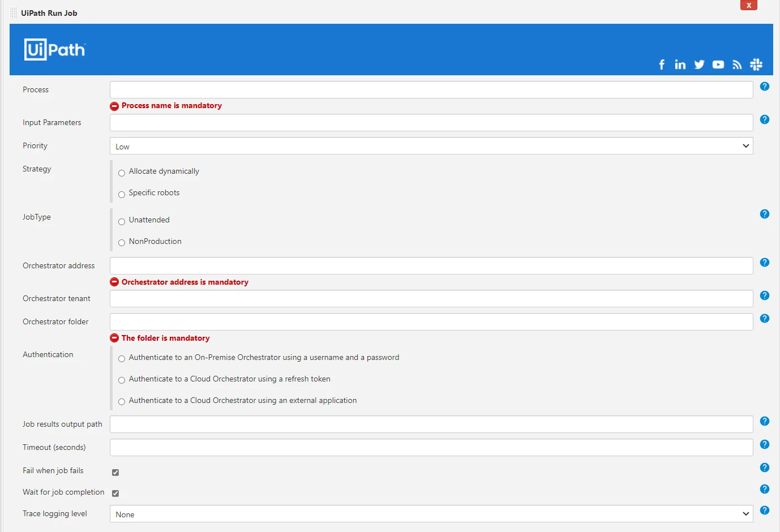Screen dimensions: 780x532
Task: Open the Trace logging level dropdown
Action: 431,514
